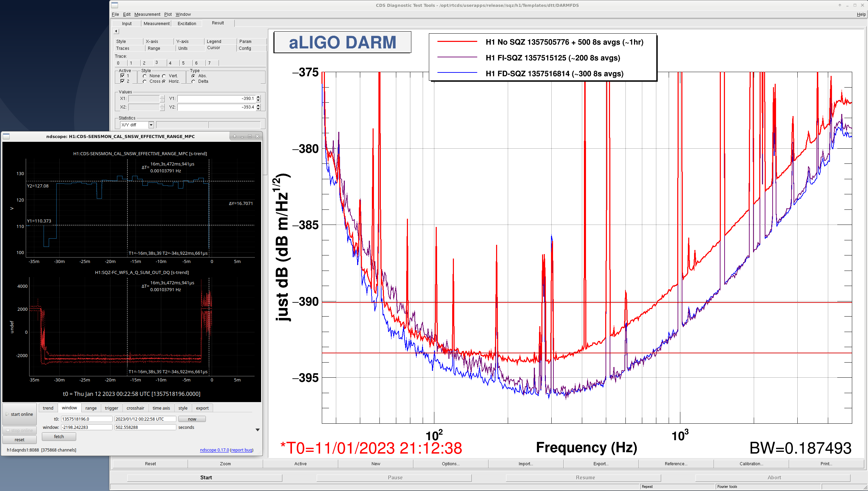868x491 pixels.
Task: Toggle Active cursor 1 checkbox
Action: coord(122,76)
